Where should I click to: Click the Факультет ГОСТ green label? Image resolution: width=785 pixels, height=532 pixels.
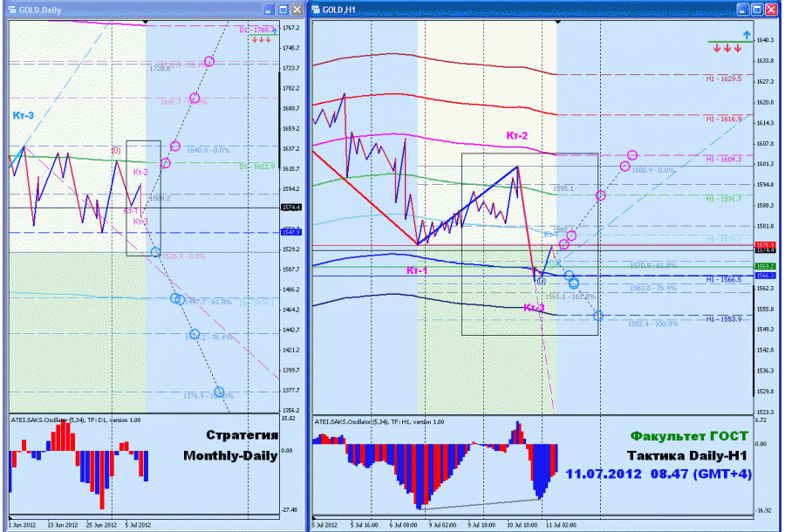click(689, 436)
